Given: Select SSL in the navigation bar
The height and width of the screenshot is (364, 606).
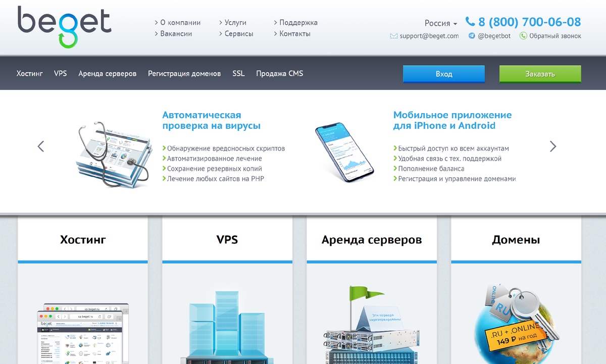Looking at the screenshot, I should (238, 74).
